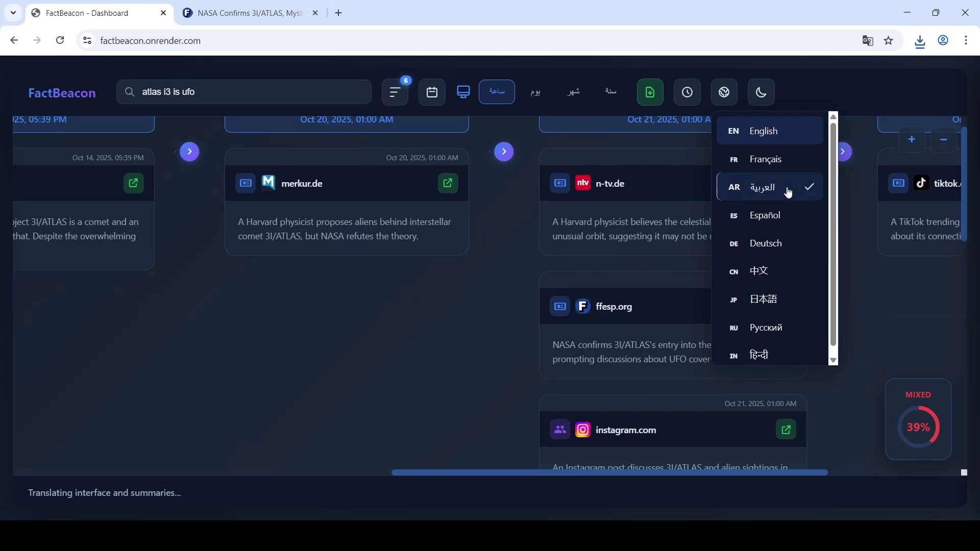Image resolution: width=980 pixels, height=551 pixels.
Task: Click the horizontal timeline scrollbar
Action: click(609, 472)
